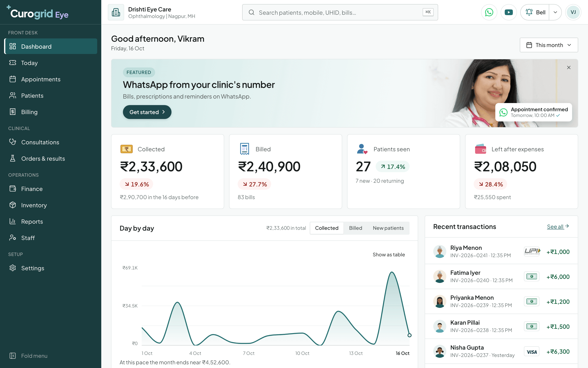Image resolution: width=588 pixels, height=368 pixels.
Task: Navigate to Patients section
Action: (x=51, y=95)
